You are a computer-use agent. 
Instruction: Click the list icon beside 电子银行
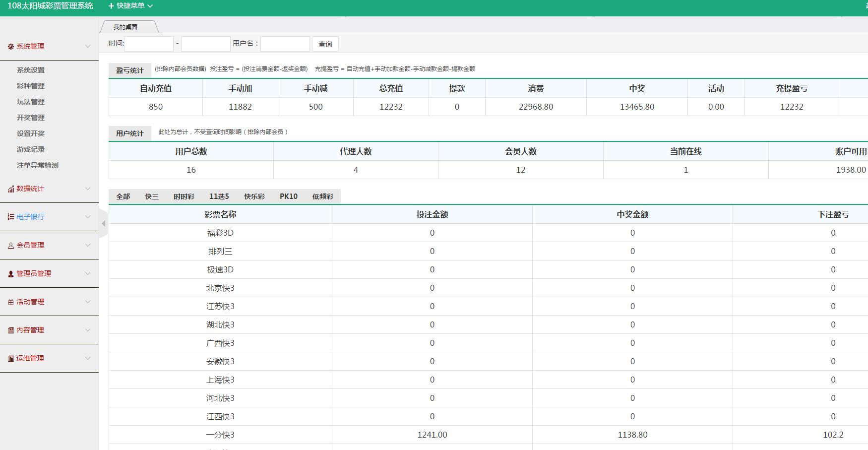click(x=11, y=217)
